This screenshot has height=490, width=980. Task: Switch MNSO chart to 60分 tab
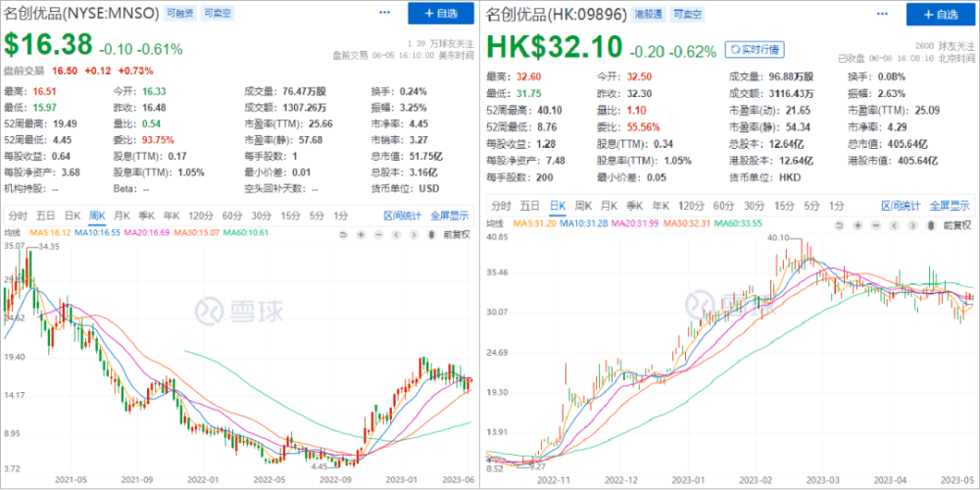click(x=232, y=216)
